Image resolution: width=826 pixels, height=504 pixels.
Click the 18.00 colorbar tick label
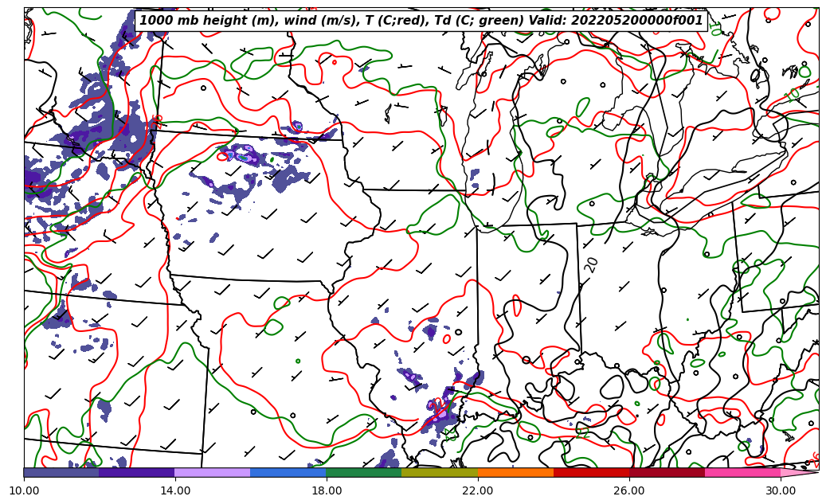point(327,490)
